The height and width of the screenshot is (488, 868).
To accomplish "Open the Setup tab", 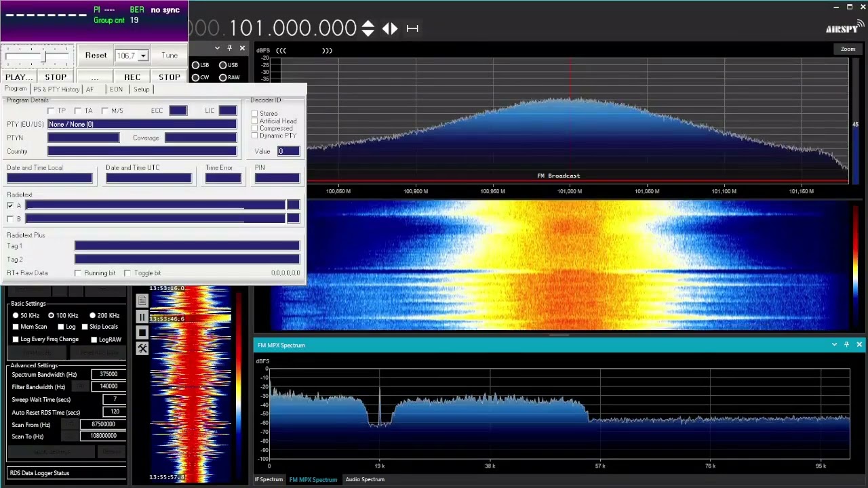I will tap(141, 89).
